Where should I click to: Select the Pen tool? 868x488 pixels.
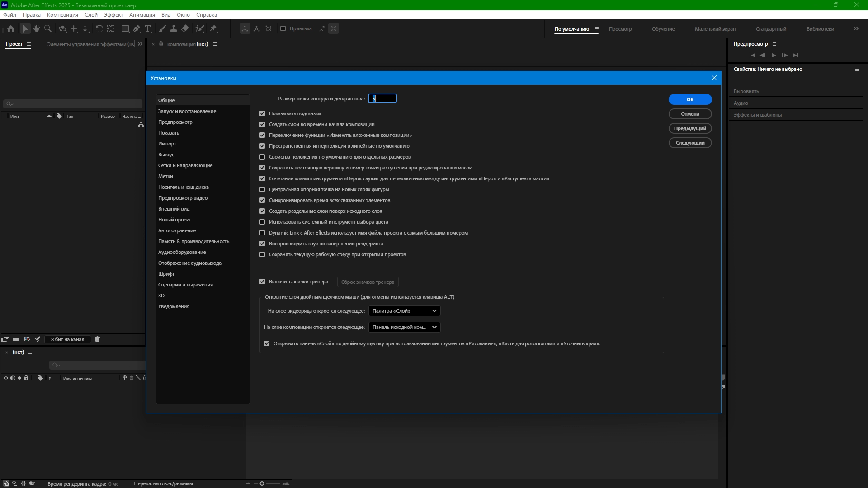point(137,28)
